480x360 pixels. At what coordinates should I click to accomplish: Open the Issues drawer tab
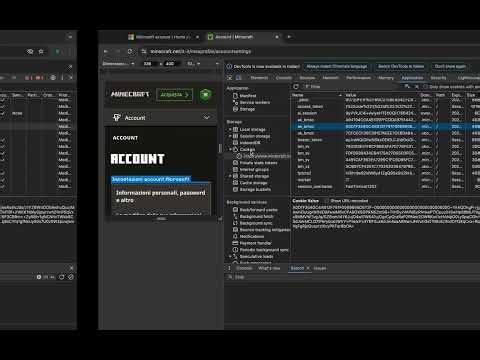tap(320, 268)
